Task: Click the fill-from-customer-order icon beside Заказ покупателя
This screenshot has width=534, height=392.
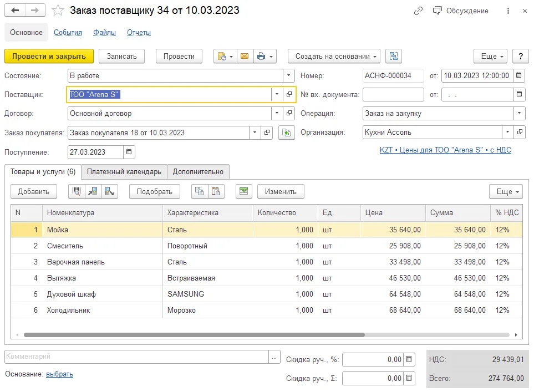Action: click(287, 133)
